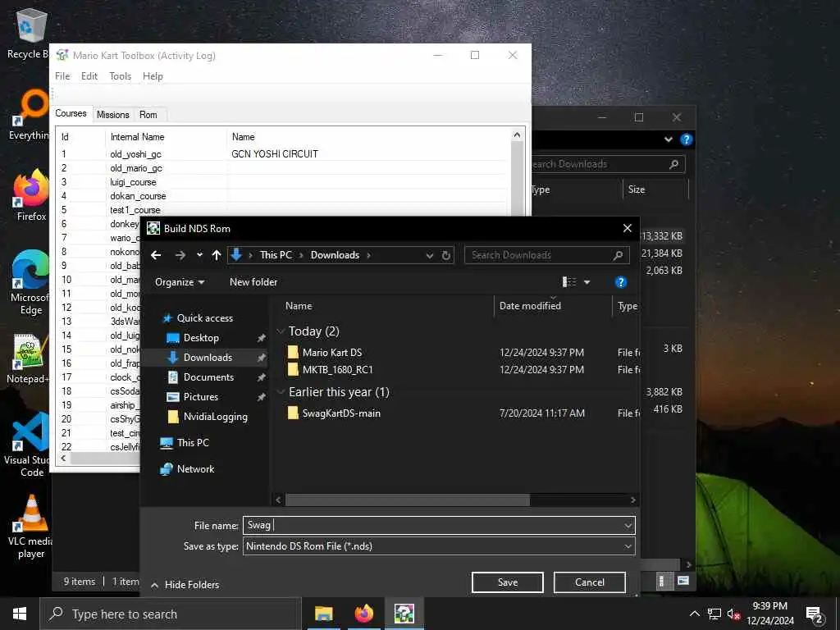Screen dimensions: 840x630
Task: Cancel the Build NDS Rom dialog
Action: coord(589,582)
